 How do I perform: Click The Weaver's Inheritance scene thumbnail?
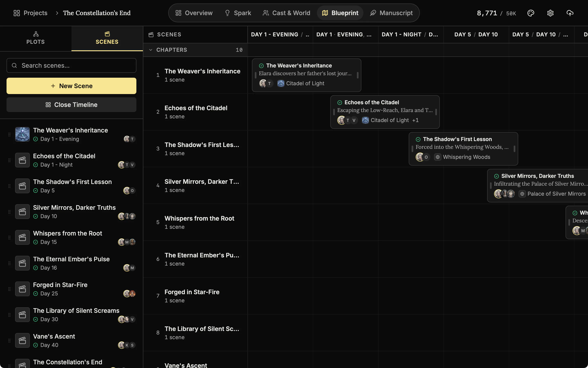pyautogui.click(x=22, y=134)
